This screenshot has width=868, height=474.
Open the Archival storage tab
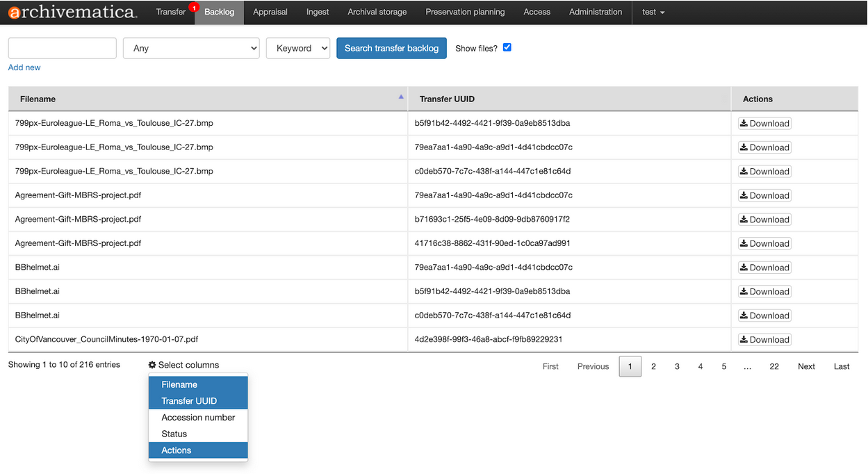[377, 12]
